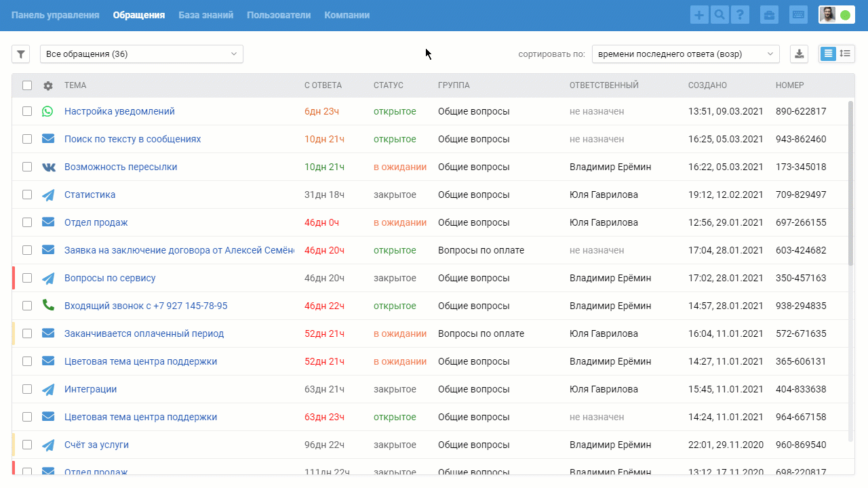Screen dimensions: 868x488
Task: Open column settings gear in table header
Action: (x=47, y=85)
